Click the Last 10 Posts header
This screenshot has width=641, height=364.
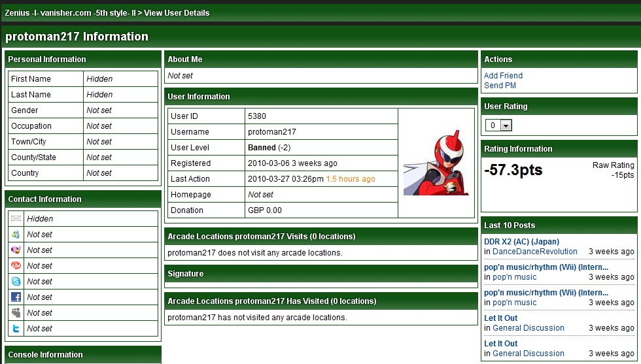point(559,225)
